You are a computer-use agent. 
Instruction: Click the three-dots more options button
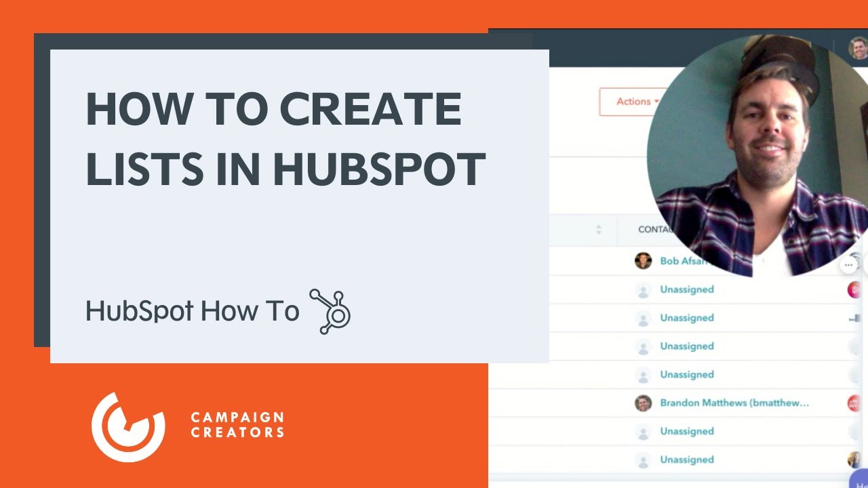click(848, 264)
